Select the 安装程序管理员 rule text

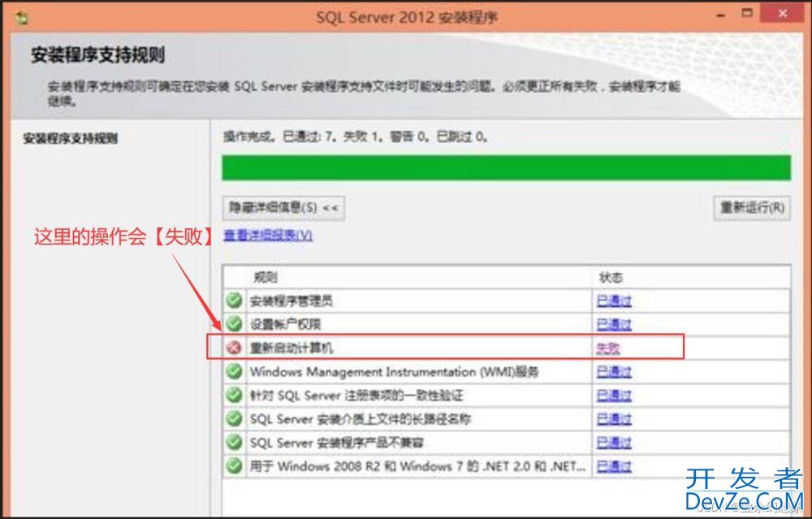[291, 301]
